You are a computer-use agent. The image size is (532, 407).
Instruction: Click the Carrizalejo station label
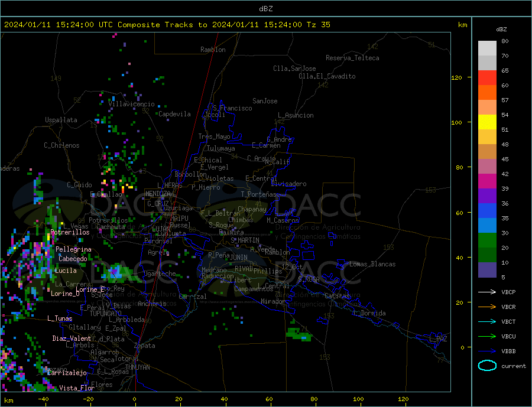pyautogui.click(x=67, y=373)
